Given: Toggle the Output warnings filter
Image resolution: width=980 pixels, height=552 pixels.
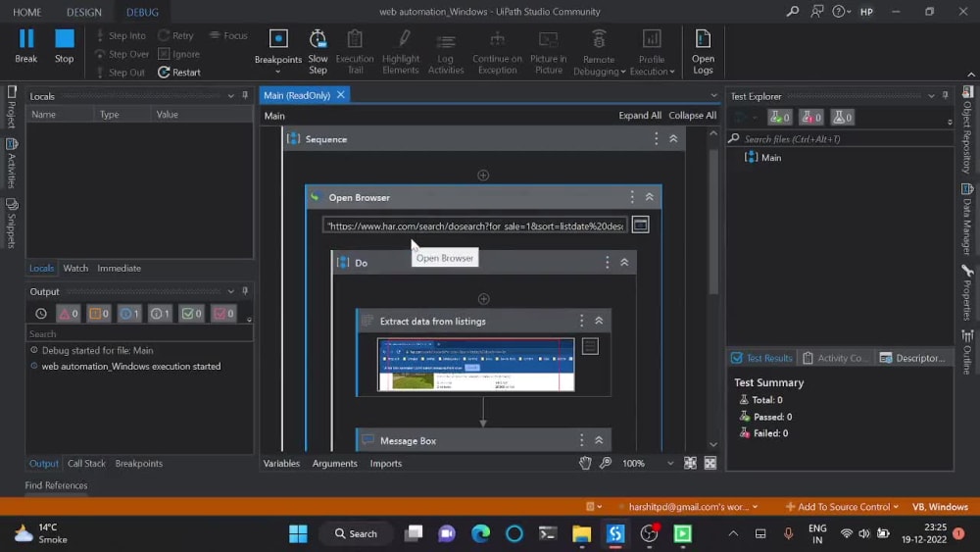Looking at the screenshot, I should pos(99,313).
